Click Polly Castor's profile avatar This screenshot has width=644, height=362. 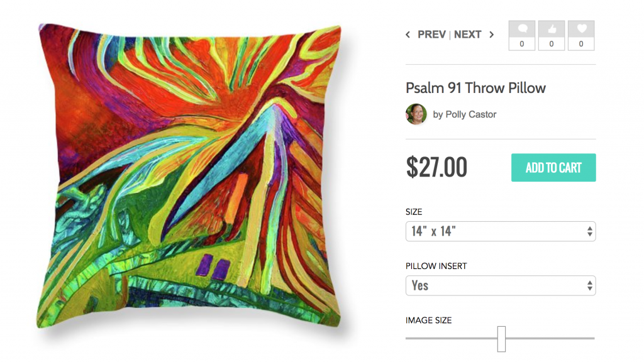(416, 114)
